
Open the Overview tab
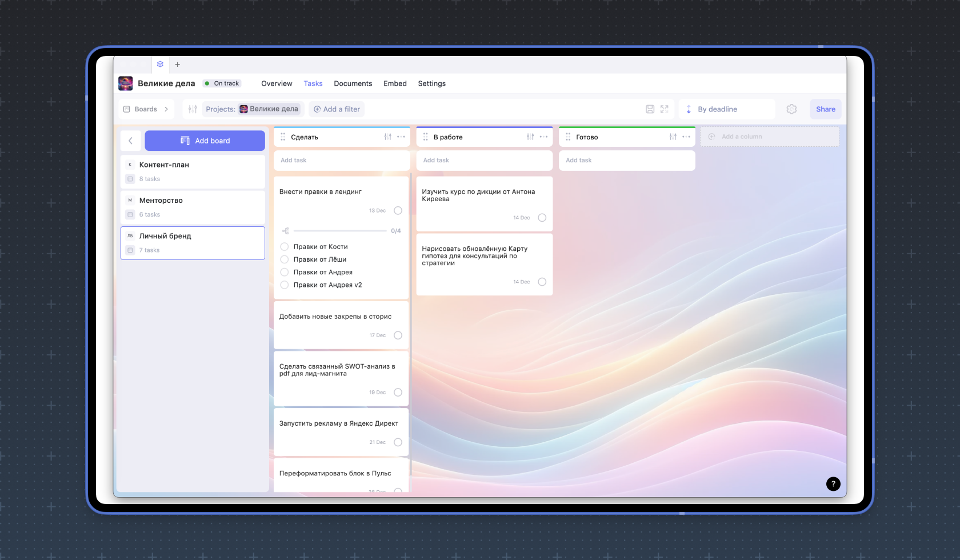277,83
